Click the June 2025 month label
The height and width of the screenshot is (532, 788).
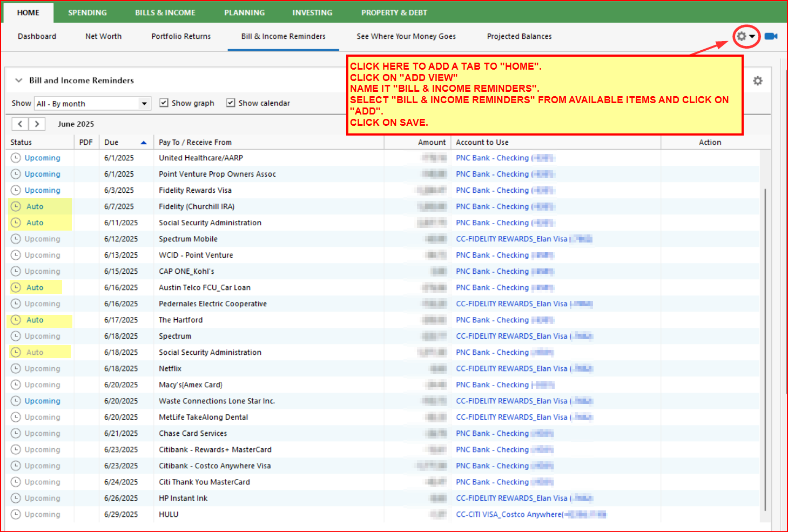(x=76, y=124)
